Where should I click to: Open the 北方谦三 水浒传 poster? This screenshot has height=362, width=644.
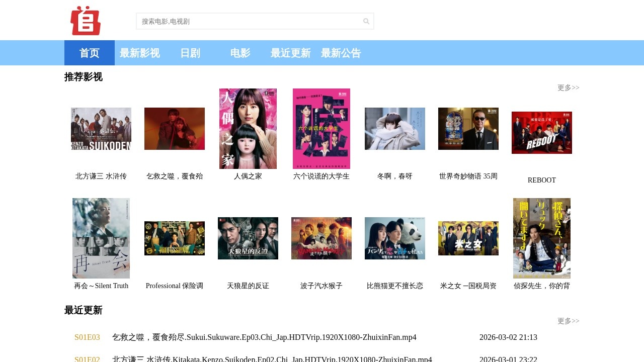click(x=101, y=129)
